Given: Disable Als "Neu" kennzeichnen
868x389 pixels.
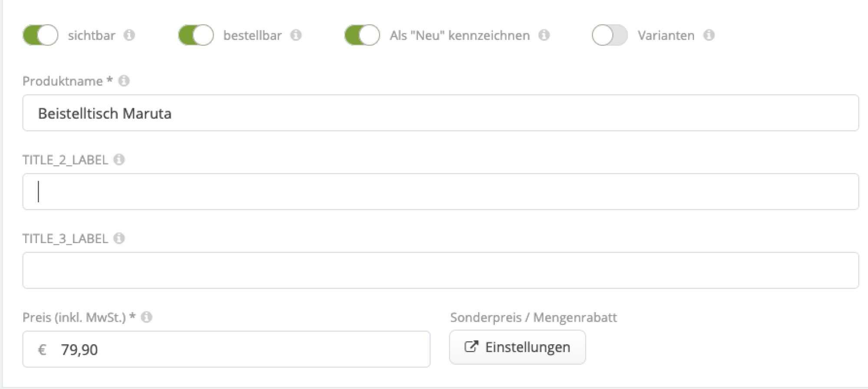Looking at the screenshot, I should 362,35.
